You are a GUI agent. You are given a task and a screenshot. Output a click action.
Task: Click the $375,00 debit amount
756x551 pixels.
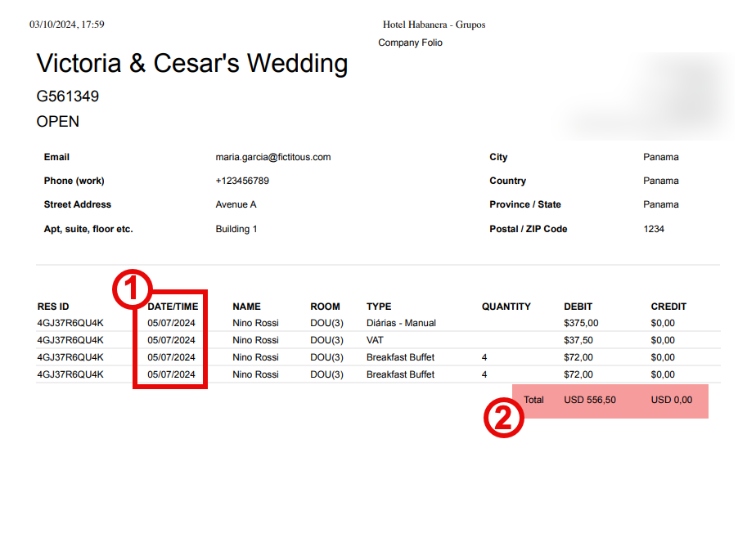tap(581, 323)
